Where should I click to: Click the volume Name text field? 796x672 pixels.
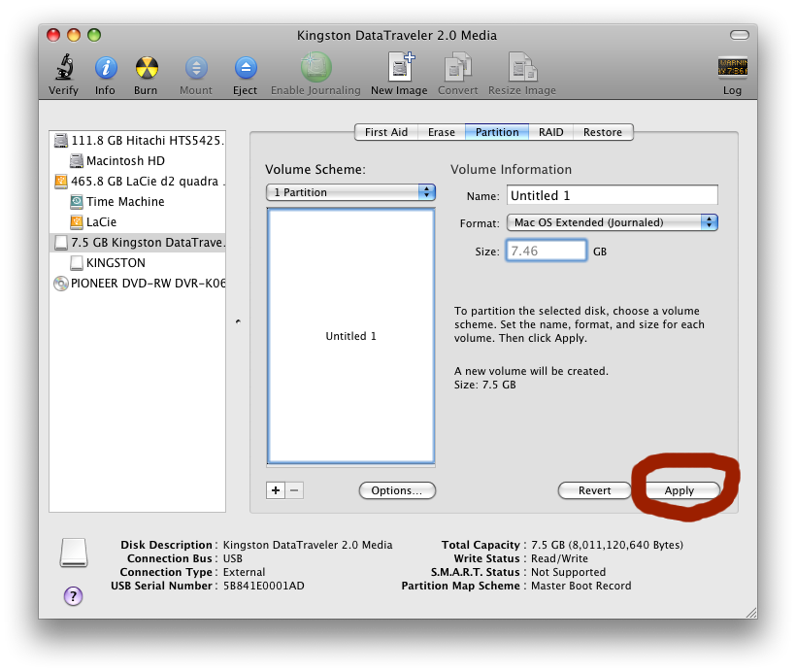coord(613,195)
